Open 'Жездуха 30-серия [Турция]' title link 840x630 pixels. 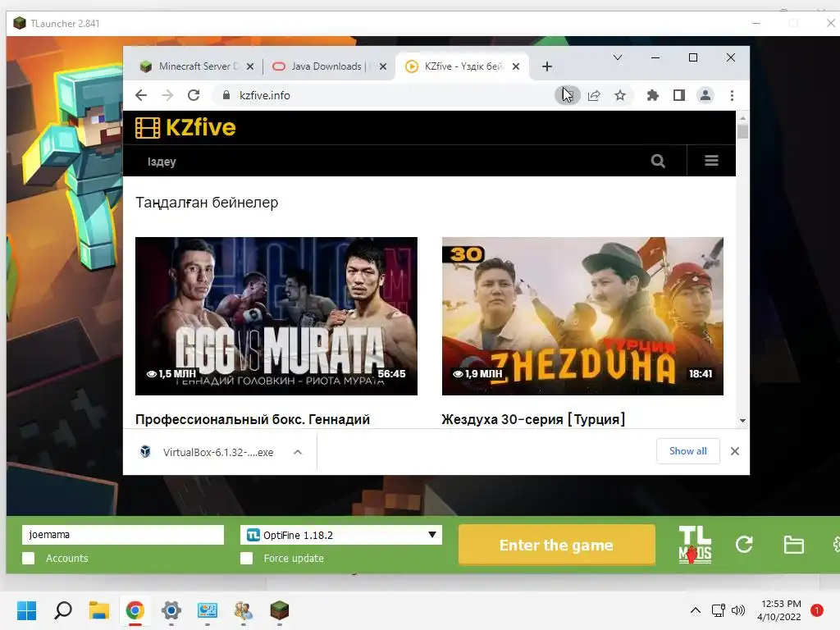pyautogui.click(x=533, y=419)
